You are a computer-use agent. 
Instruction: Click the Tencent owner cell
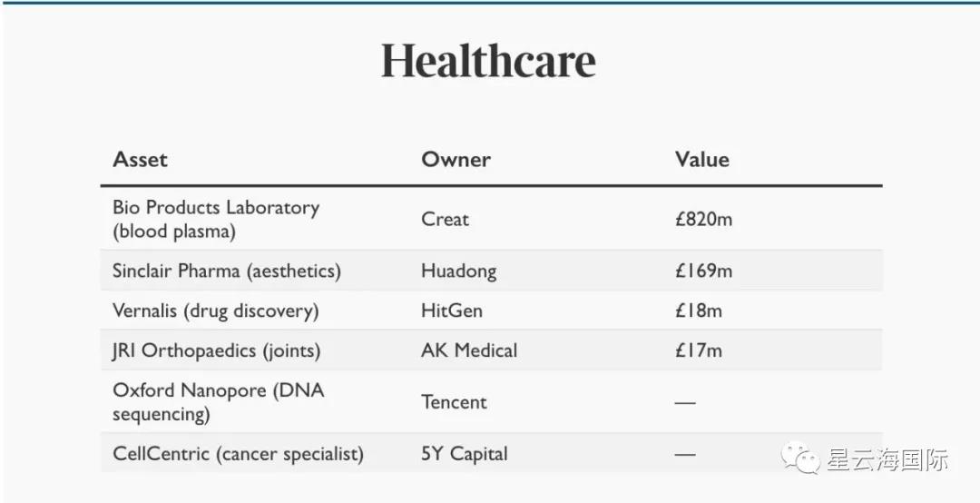pyautogui.click(x=454, y=402)
